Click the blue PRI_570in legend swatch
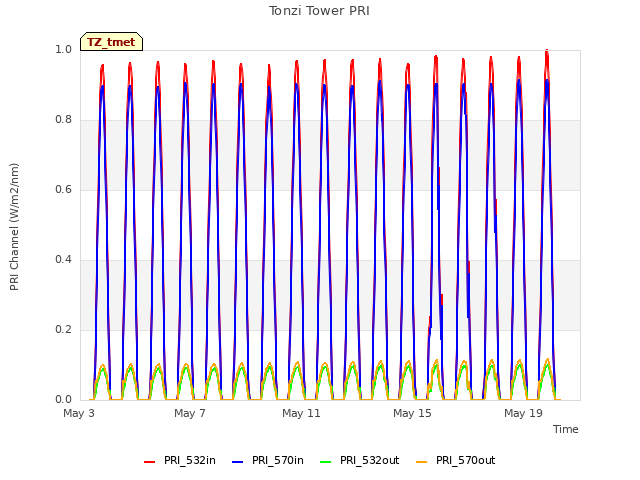Screen dimensions: 640x480 (238, 462)
